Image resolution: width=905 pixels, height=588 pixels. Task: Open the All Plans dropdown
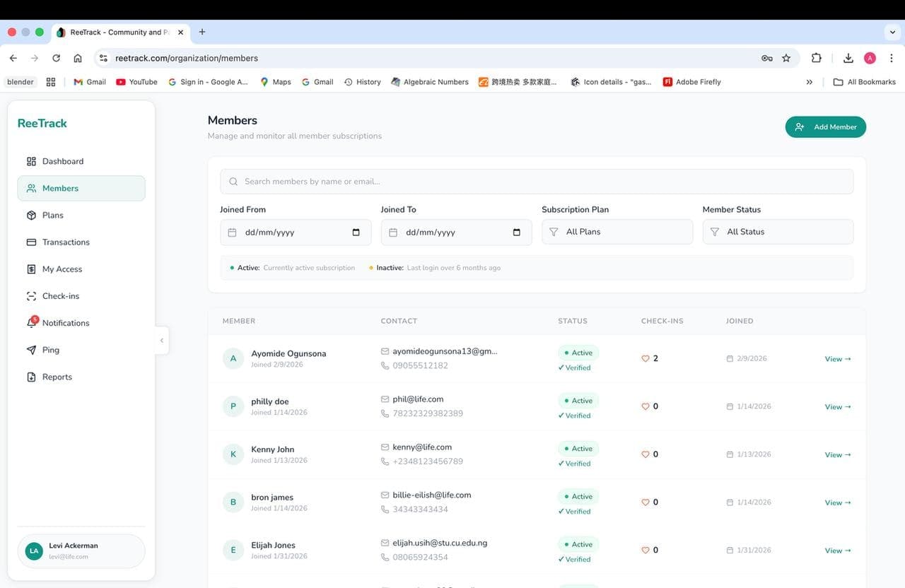point(617,231)
